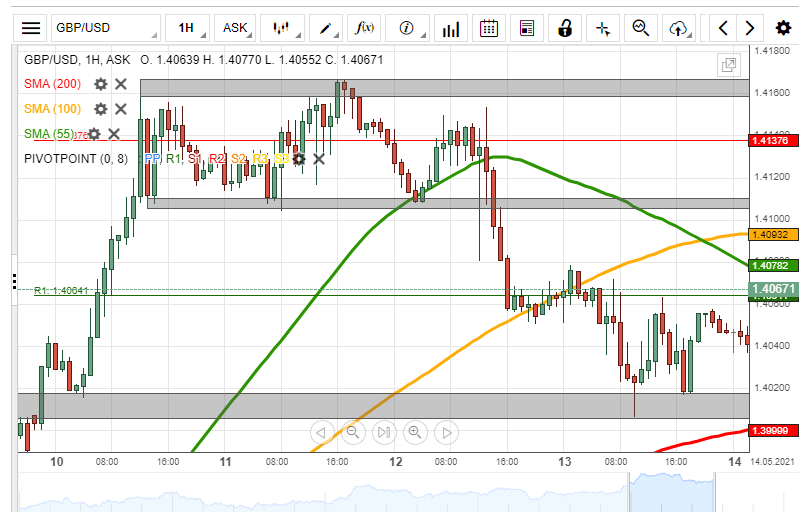Click the green 1.40782 SMA price tag
The width and height of the screenshot is (811, 524).
[774, 266]
